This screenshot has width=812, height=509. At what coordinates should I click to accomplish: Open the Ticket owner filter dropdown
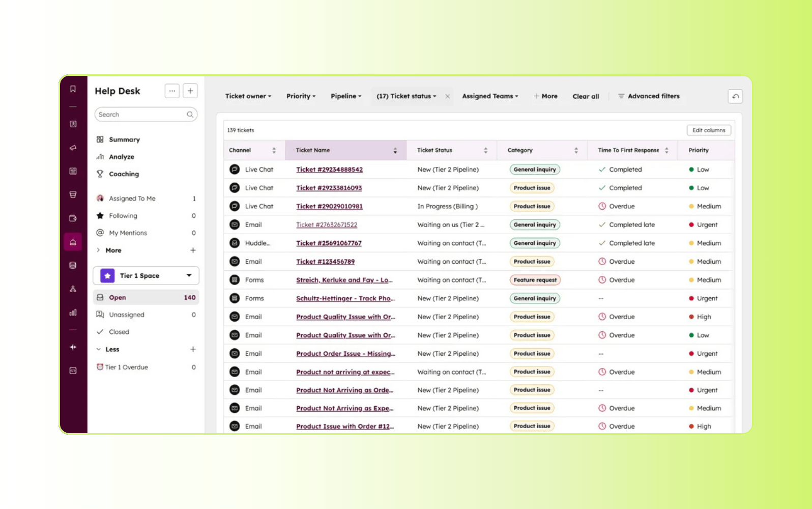pos(248,96)
